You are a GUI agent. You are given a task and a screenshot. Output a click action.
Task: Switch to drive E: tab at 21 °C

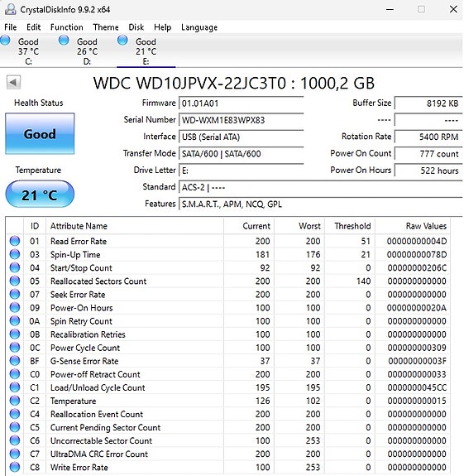(x=146, y=51)
